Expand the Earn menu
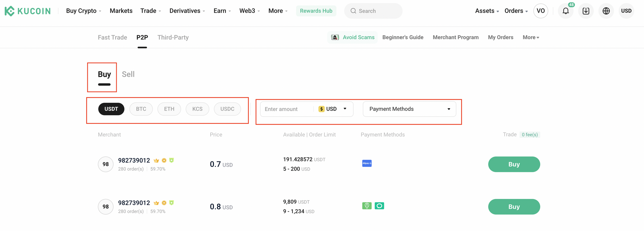Viewport: 644px width, 231px height. 222,11
